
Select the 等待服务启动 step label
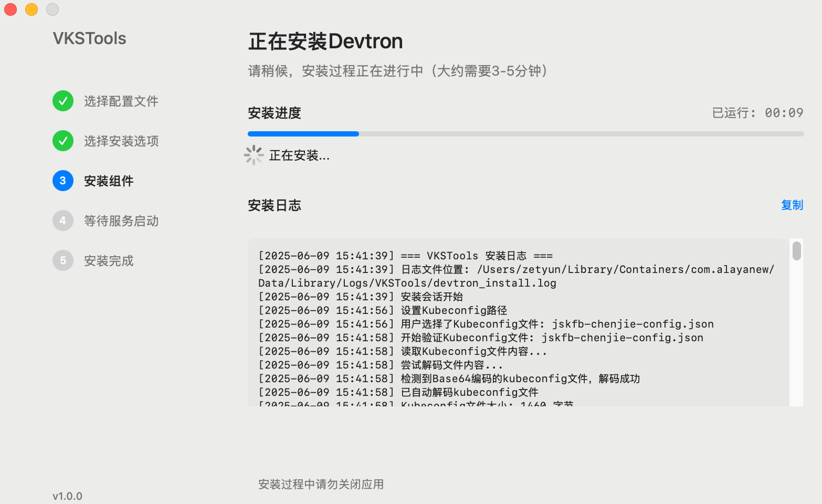click(x=121, y=221)
